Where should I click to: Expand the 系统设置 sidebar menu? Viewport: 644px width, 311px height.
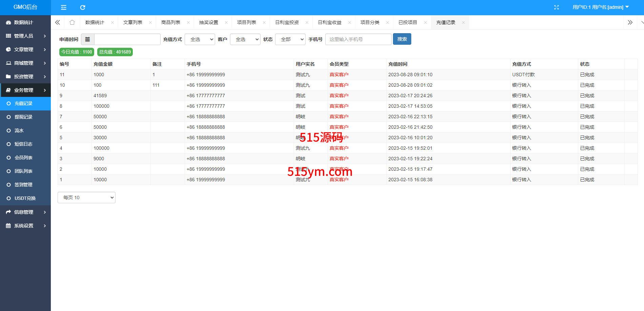(x=25, y=226)
